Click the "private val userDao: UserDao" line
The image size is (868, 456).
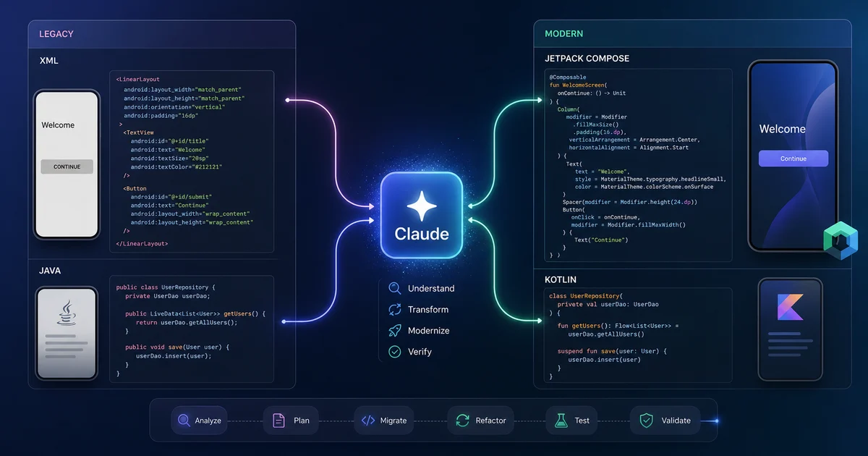click(608, 305)
